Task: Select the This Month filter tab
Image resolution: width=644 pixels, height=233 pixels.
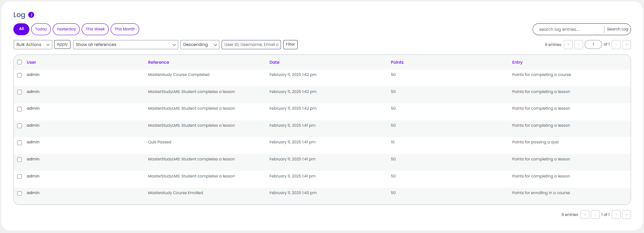Action: (x=125, y=29)
